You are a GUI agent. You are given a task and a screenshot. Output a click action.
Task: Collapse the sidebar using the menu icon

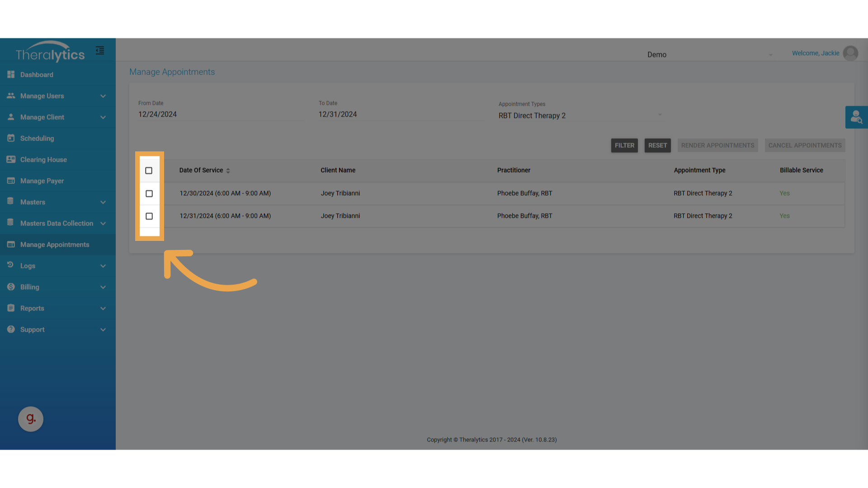click(100, 51)
